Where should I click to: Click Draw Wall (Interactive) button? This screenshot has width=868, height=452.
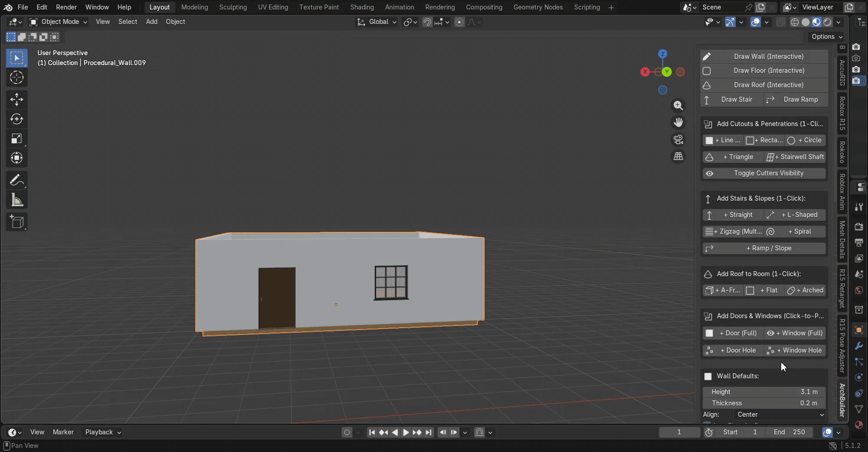(x=764, y=56)
